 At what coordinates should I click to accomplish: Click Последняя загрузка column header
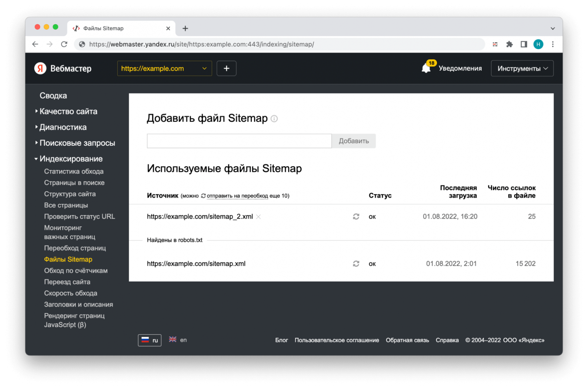click(458, 192)
